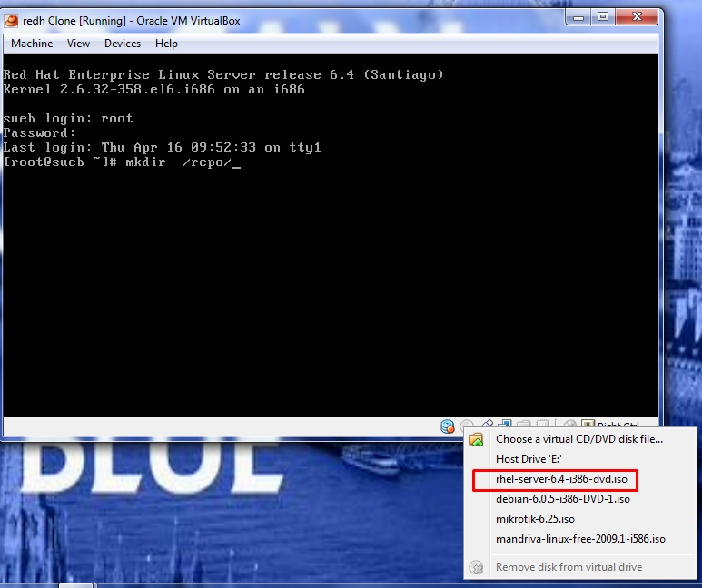The width and height of the screenshot is (702, 588).
Task: Minimize the redh Clone VirtualBox window
Action: [578, 17]
